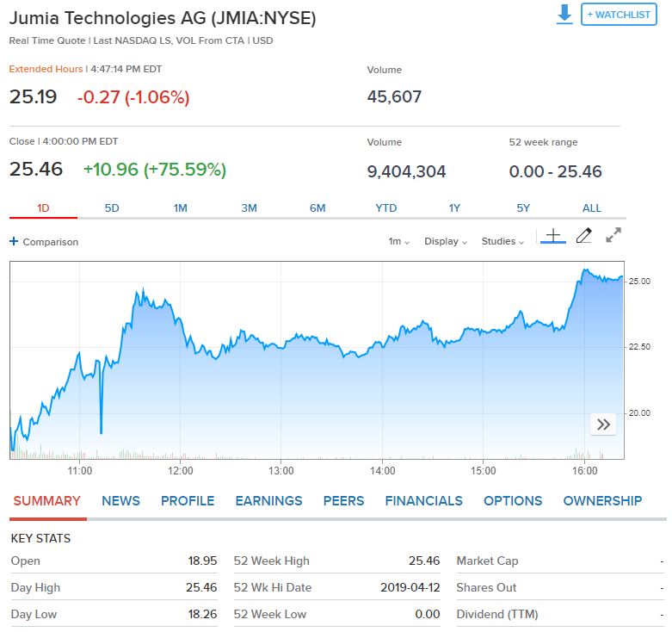The width and height of the screenshot is (672, 632).
Task: Select the pencil drawing tool icon
Action: click(x=583, y=235)
